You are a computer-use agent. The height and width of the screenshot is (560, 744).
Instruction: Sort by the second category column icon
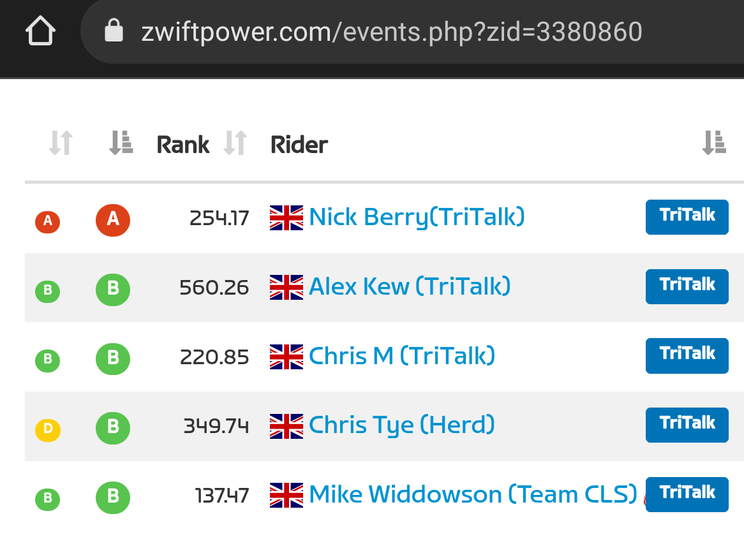121,143
